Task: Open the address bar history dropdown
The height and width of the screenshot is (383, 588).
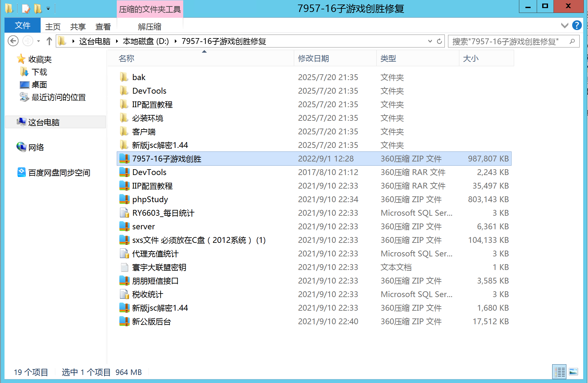Action: pos(430,41)
